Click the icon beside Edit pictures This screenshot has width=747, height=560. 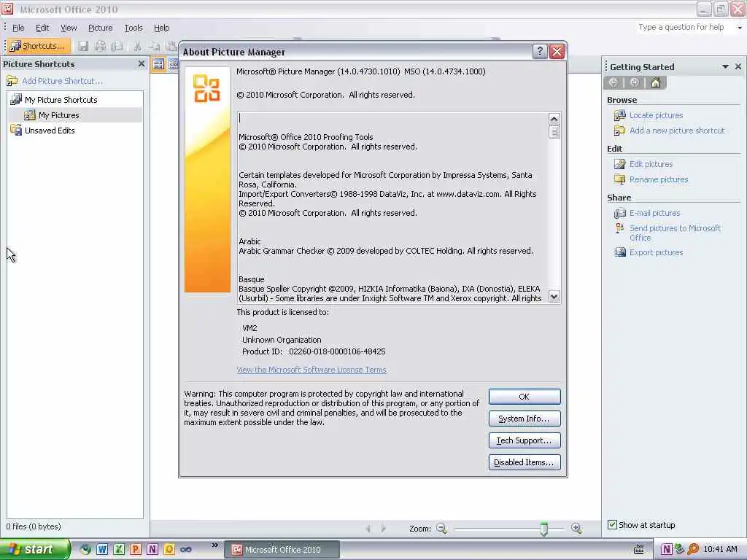pyautogui.click(x=620, y=164)
